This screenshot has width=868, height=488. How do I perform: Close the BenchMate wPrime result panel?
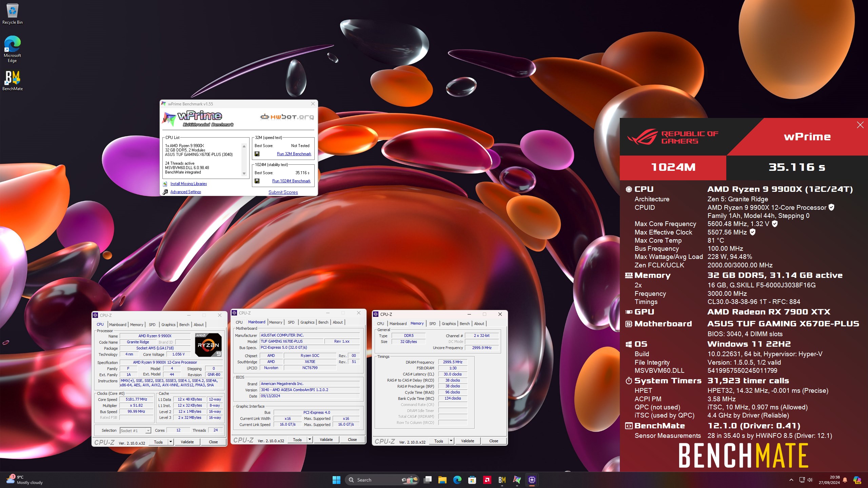860,125
